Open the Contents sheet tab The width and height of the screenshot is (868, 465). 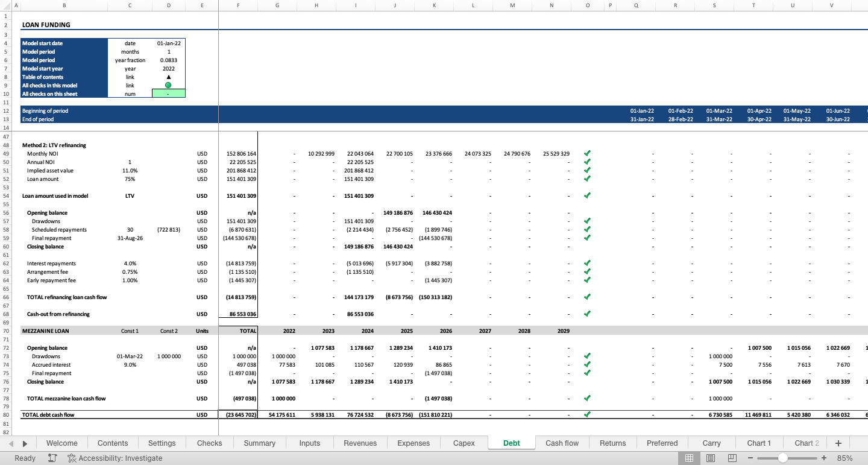coord(113,443)
